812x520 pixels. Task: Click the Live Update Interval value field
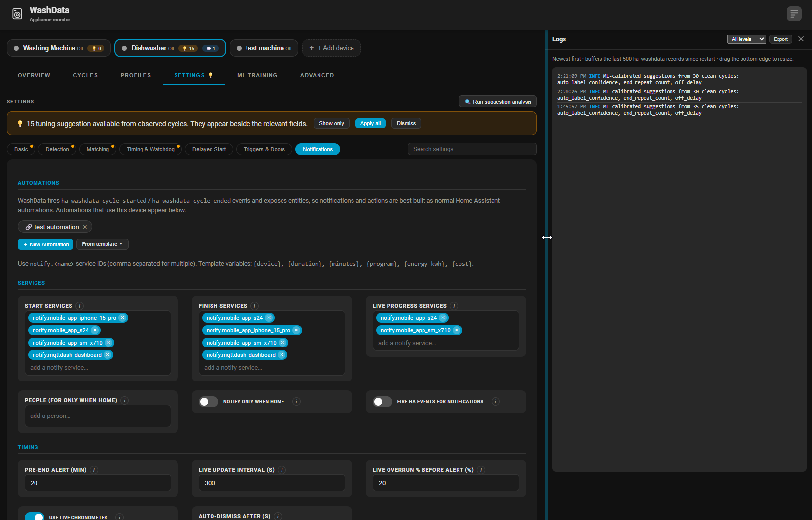[272, 483]
